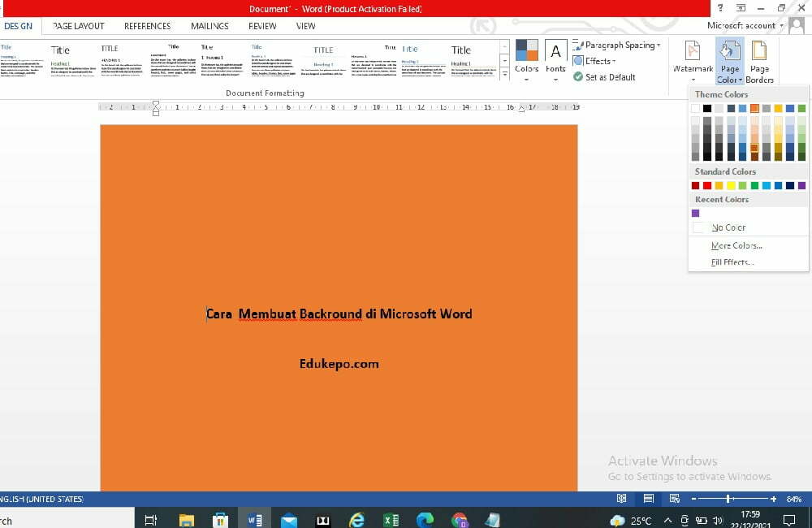Screen dimensions: 812x528
Task: Open the Watermark gallery
Action: [692, 60]
